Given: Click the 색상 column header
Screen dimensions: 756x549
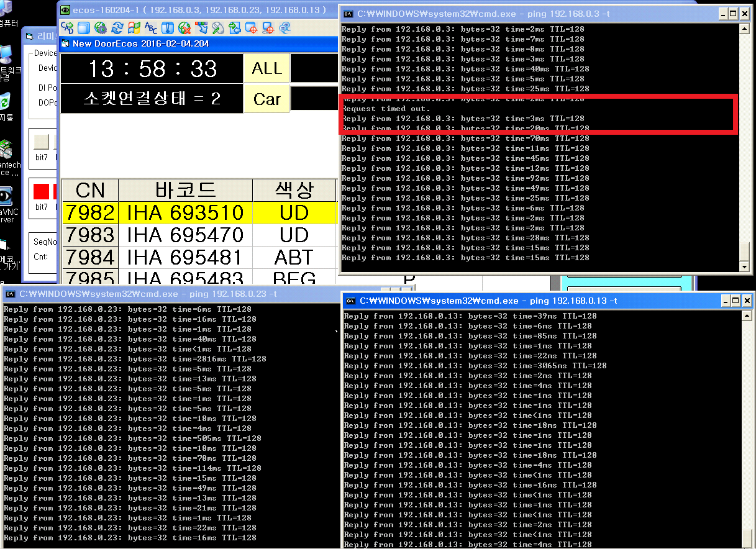Looking at the screenshot, I should click(294, 190).
